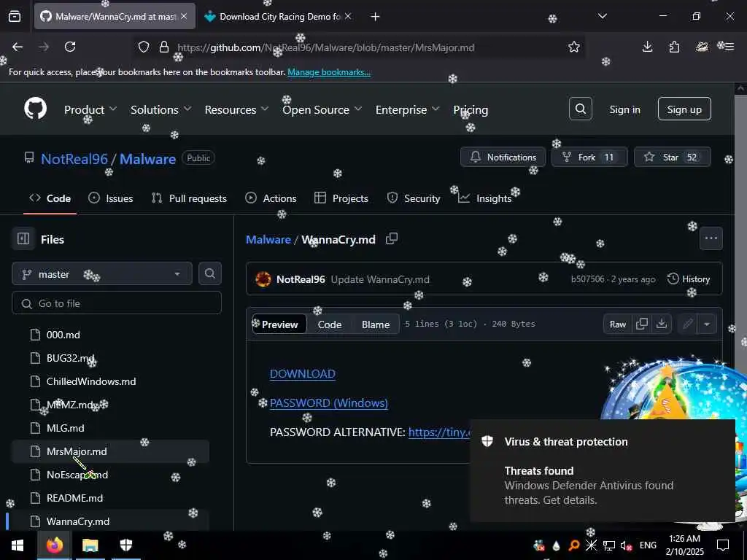The image size is (747, 560).
Task: Expand the Enterprise menu
Action: 407,109
